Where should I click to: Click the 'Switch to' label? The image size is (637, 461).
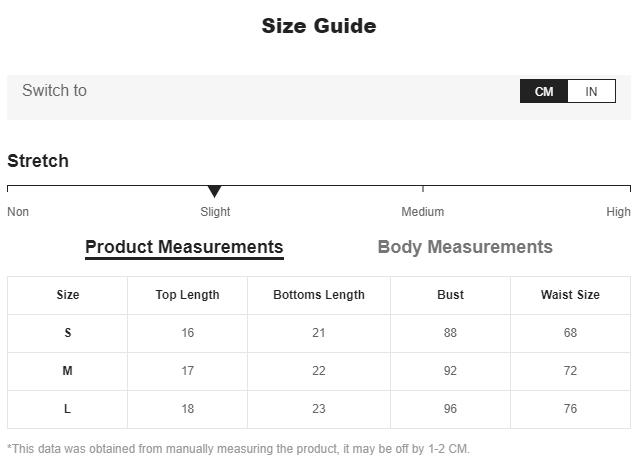[54, 91]
